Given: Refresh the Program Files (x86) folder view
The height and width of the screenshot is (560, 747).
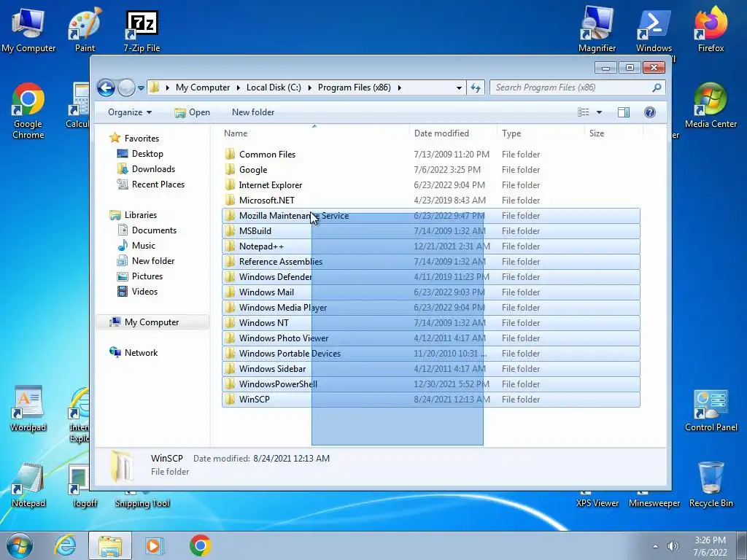Looking at the screenshot, I should coord(476,87).
